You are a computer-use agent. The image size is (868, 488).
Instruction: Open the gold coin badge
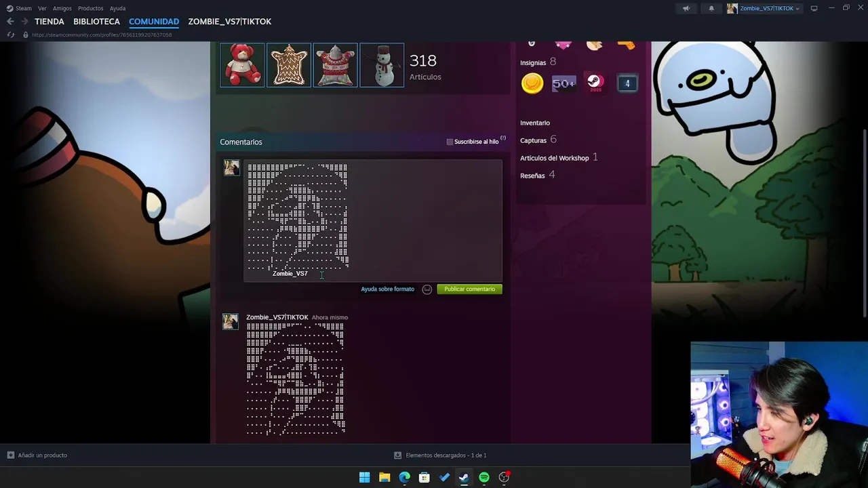click(532, 83)
